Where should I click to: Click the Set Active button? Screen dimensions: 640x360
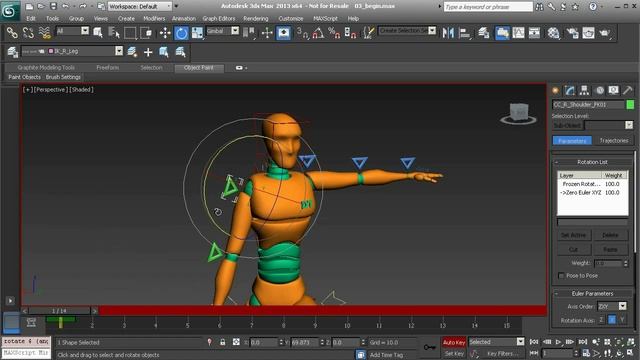pos(573,235)
